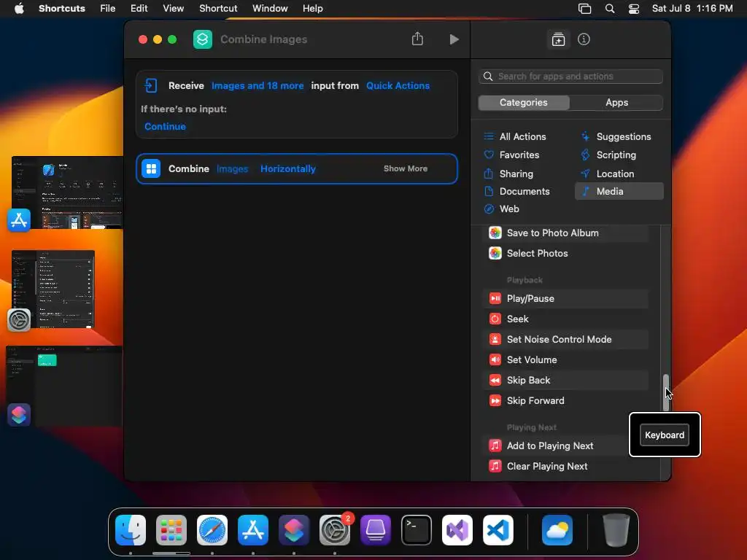Image resolution: width=747 pixels, height=560 pixels.
Task: Open the Edit menu
Action: [139, 9]
